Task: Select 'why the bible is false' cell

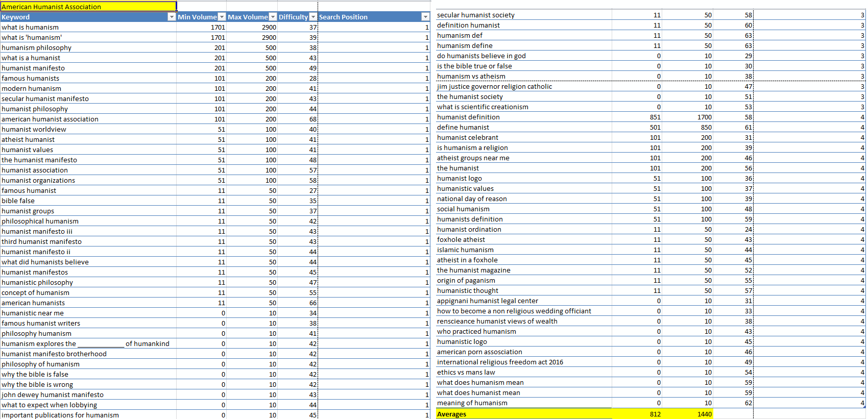Action: (88, 374)
